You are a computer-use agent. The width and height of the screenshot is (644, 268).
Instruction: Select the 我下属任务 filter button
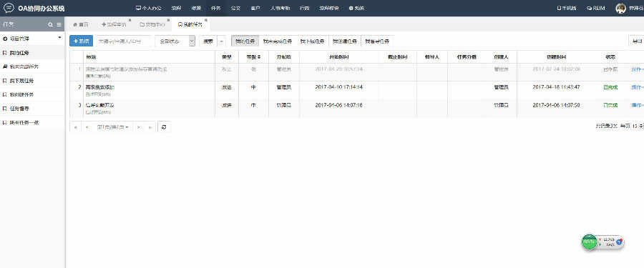tap(312, 41)
